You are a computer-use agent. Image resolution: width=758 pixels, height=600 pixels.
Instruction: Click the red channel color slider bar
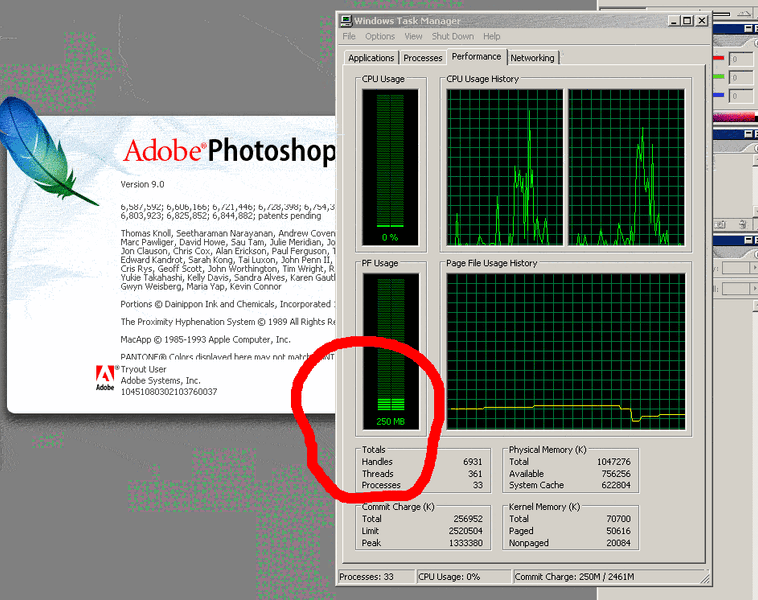pos(718,58)
